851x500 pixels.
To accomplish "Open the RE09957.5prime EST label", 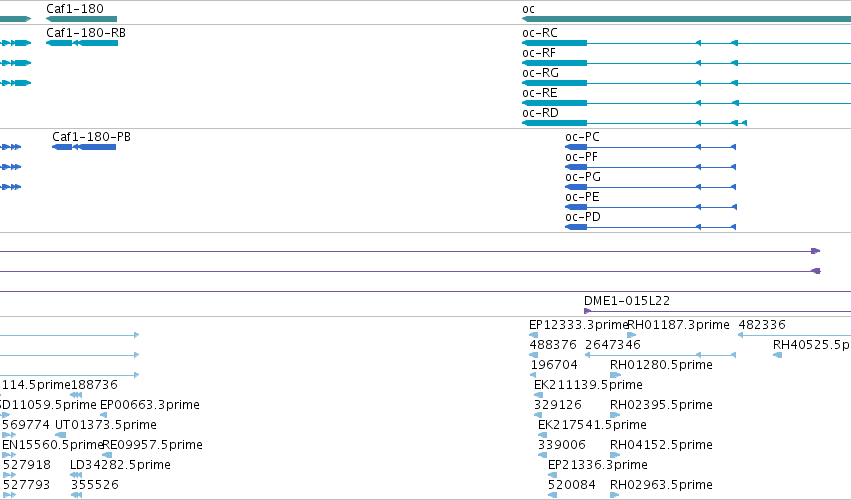I will click(x=153, y=445).
